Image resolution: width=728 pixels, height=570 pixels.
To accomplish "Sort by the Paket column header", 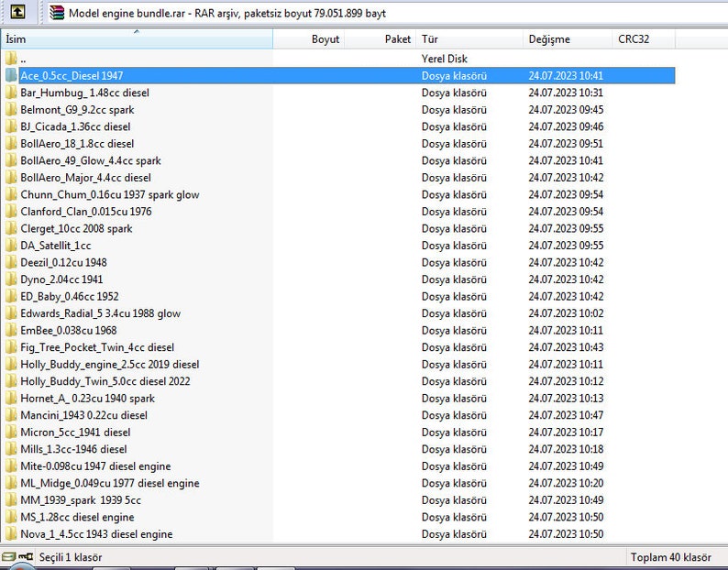I will (381, 39).
